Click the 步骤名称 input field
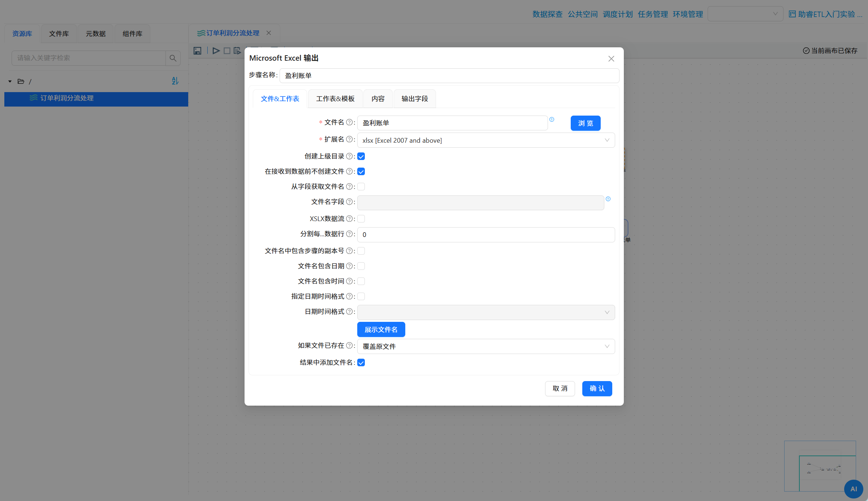The height and width of the screenshot is (501, 868). pos(449,75)
